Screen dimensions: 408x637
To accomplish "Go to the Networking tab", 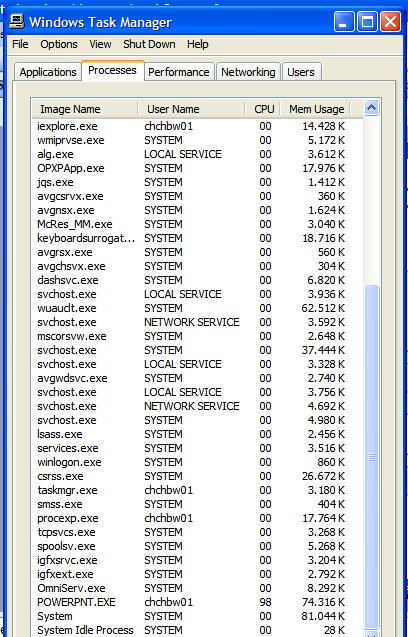I will click(x=248, y=72).
